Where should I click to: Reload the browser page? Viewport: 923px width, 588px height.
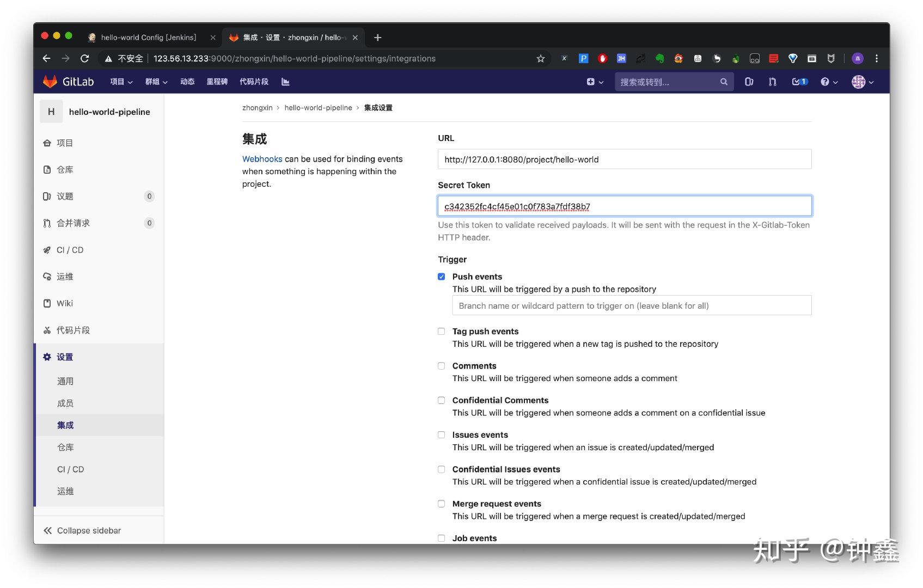[x=84, y=59]
